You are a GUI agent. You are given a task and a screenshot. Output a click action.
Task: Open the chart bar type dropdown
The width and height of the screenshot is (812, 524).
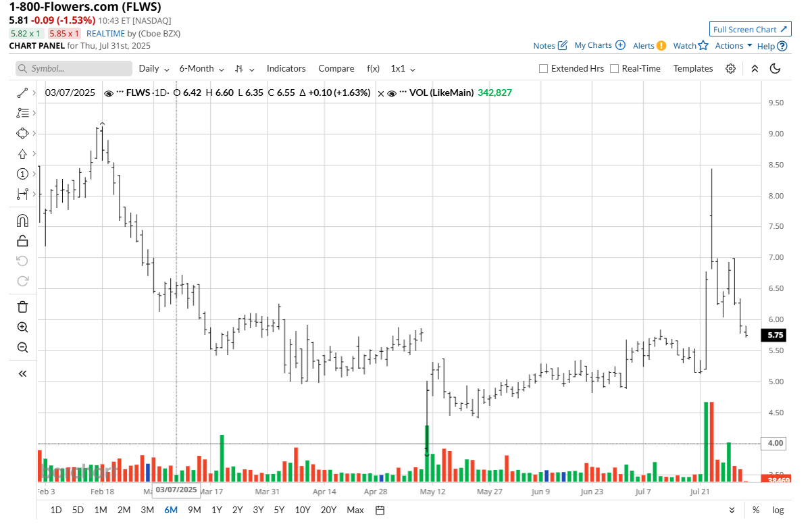coord(245,69)
